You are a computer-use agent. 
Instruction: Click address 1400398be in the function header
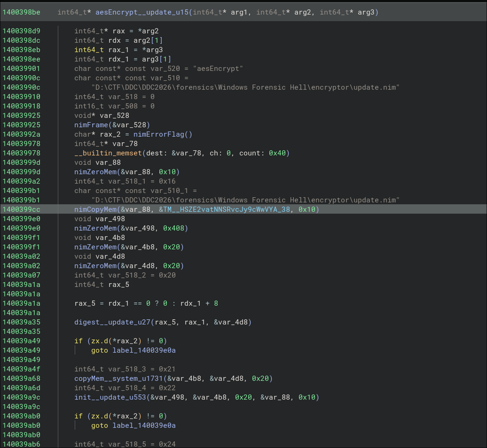22,12
